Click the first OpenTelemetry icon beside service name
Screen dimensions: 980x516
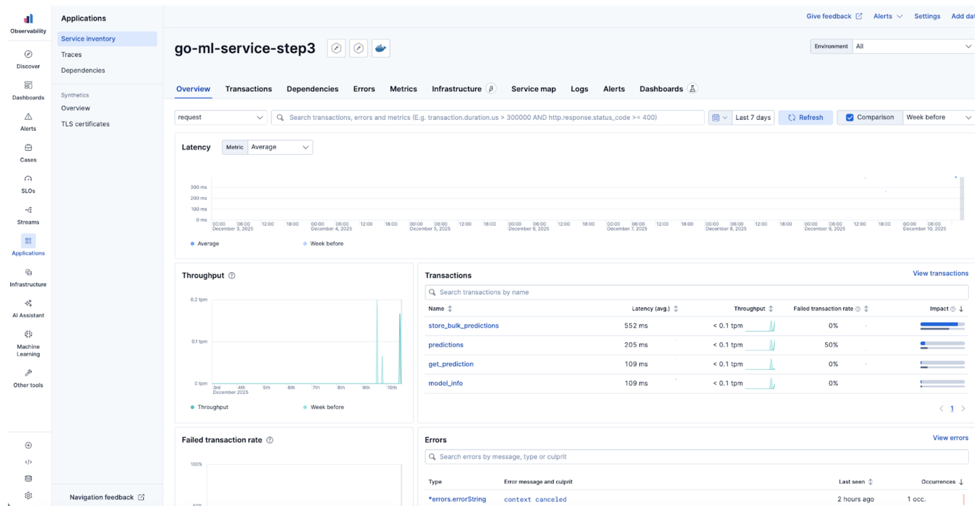[336, 49]
